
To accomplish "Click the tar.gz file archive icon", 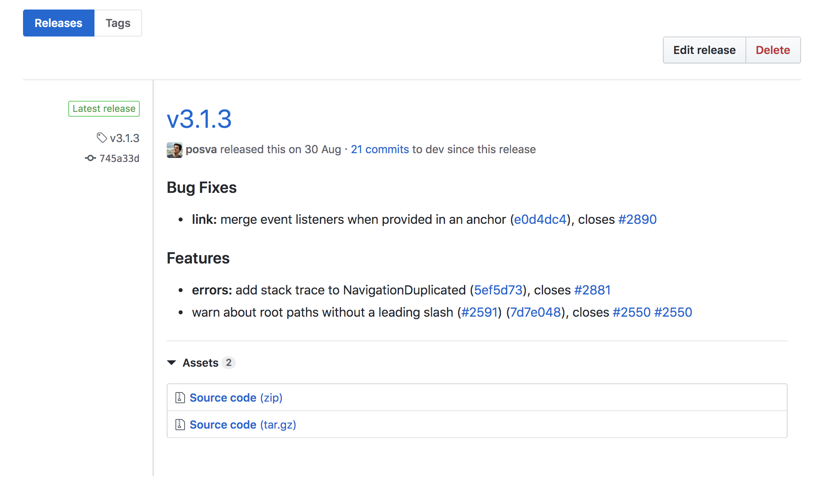I will pyautogui.click(x=180, y=424).
